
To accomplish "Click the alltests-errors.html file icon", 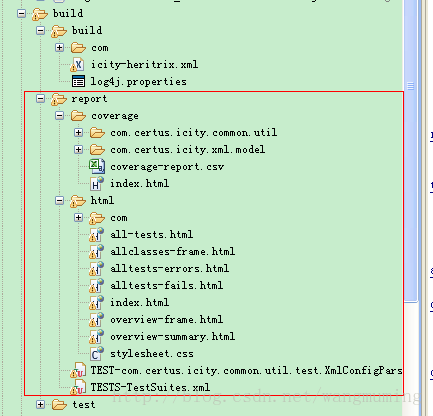I will [x=96, y=269].
